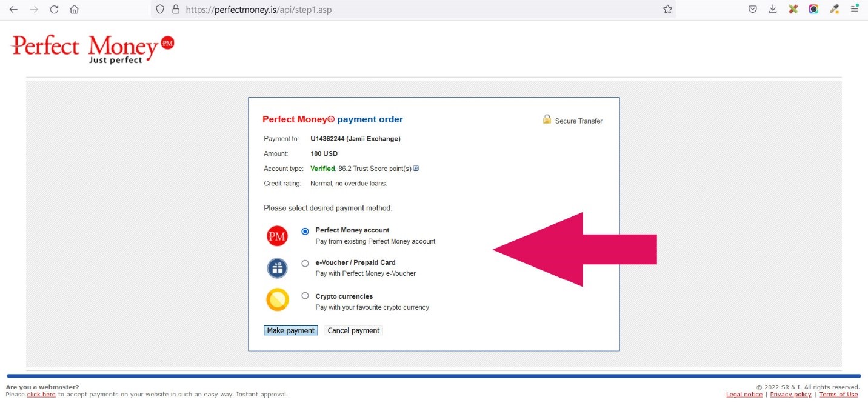Viewport: 868px width, 414px height.
Task: Click the green 'Verified' status text
Action: tap(322, 169)
